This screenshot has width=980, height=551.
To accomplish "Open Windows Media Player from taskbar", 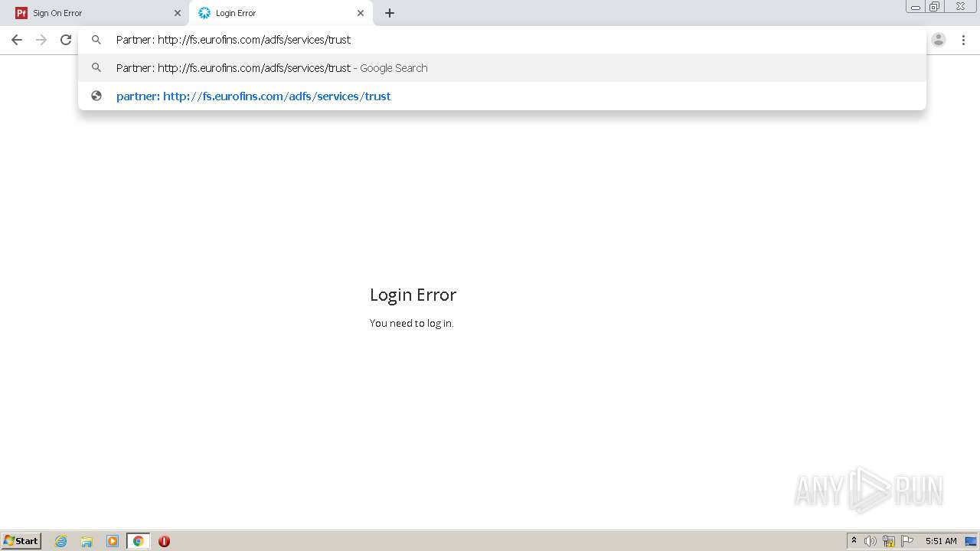I will click(113, 541).
